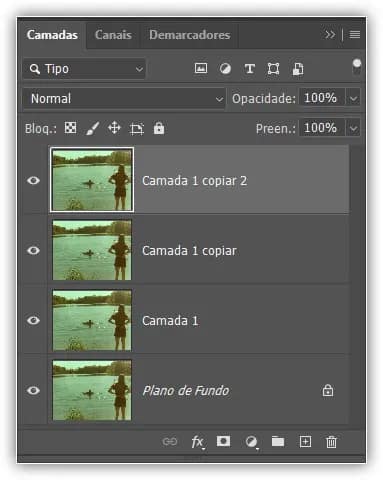Screen dimensions: 383x480
Task: Select the Camada 1 copiar 2 layer name
Action: (x=195, y=181)
